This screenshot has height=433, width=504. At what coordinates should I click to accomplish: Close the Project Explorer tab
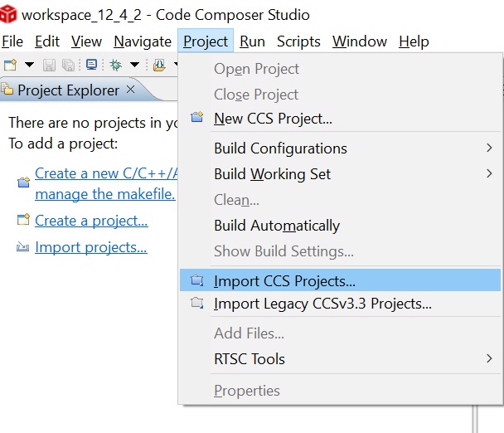coord(130,90)
